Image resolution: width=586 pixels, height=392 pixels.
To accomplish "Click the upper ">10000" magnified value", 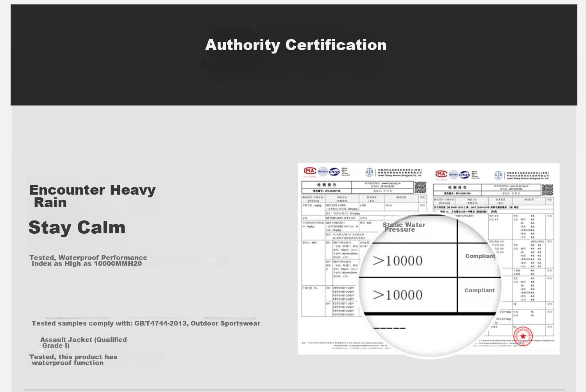I will pyautogui.click(x=398, y=261).
